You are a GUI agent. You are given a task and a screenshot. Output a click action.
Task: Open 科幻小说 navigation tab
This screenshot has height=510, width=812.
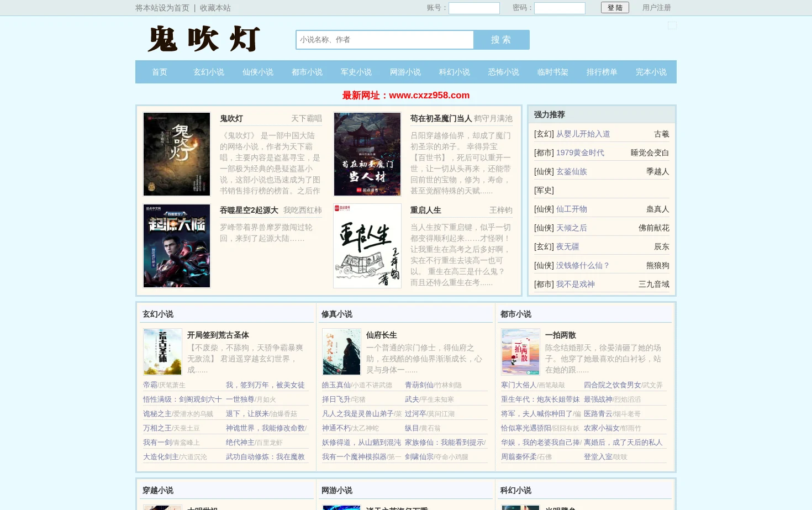click(455, 72)
